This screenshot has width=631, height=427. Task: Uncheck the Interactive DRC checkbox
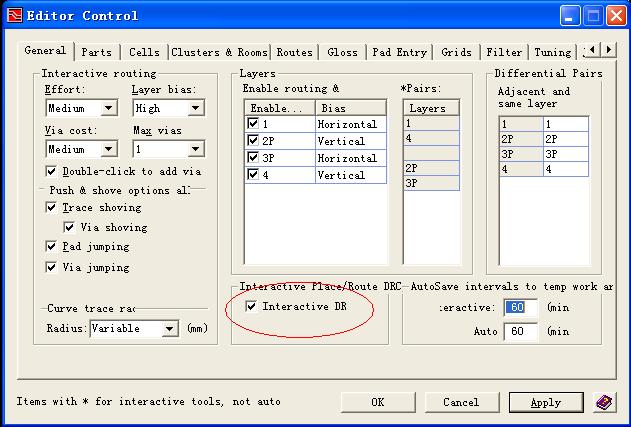pyautogui.click(x=251, y=306)
